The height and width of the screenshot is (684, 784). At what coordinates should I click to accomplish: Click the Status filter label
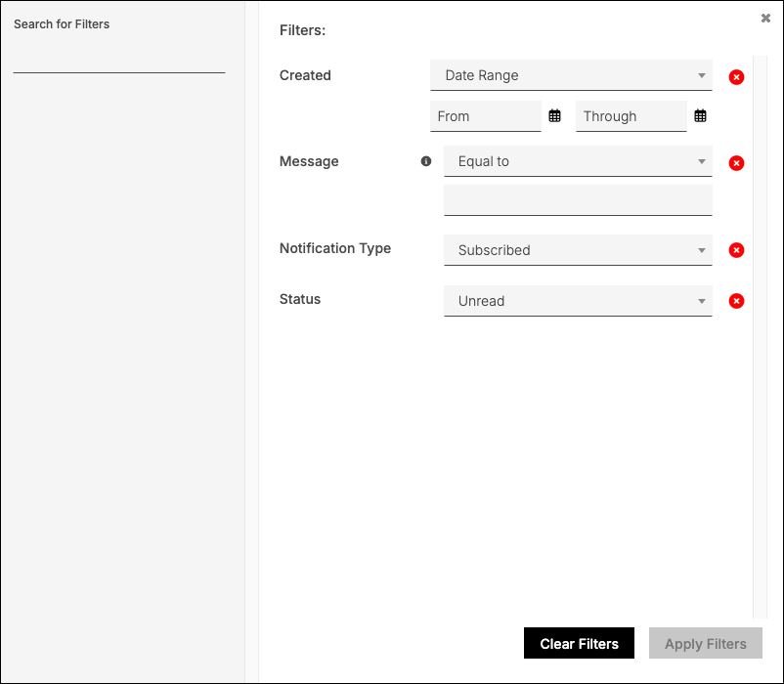pos(300,299)
